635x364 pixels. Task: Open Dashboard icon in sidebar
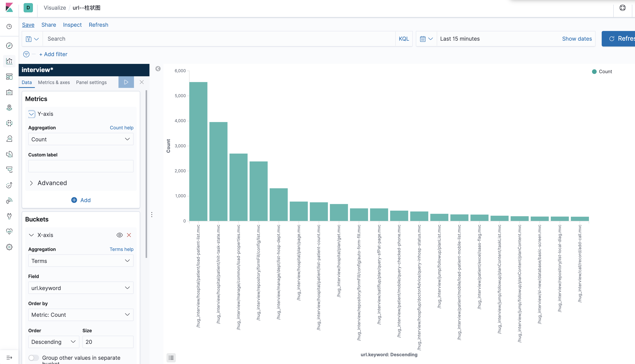(x=9, y=77)
